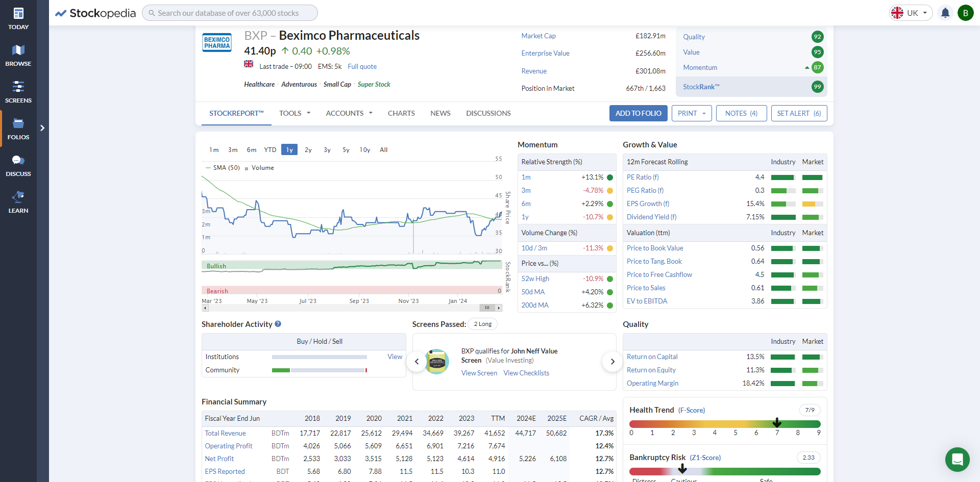Expand the sidebar with chevron arrow
Screen dimensions: 980x482
pyautogui.click(x=42, y=128)
